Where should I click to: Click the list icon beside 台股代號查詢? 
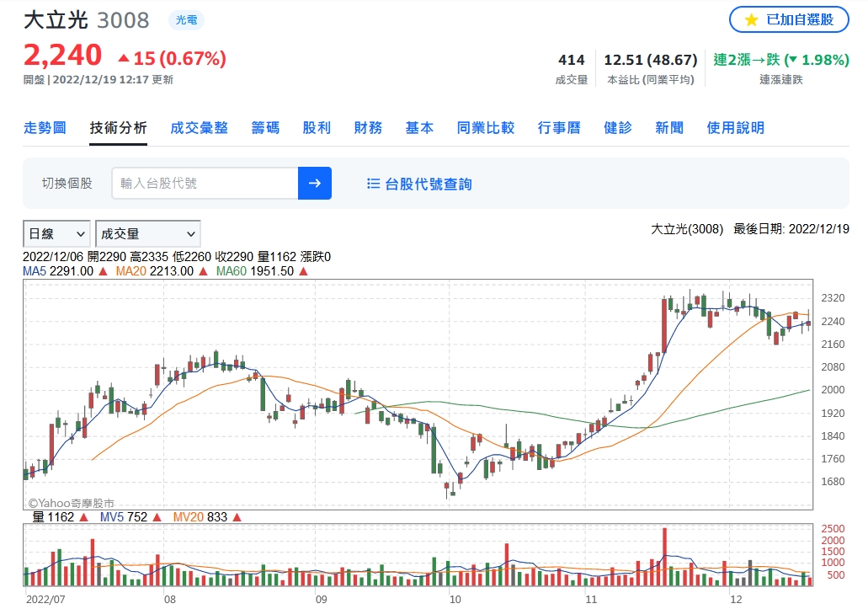coord(373,184)
